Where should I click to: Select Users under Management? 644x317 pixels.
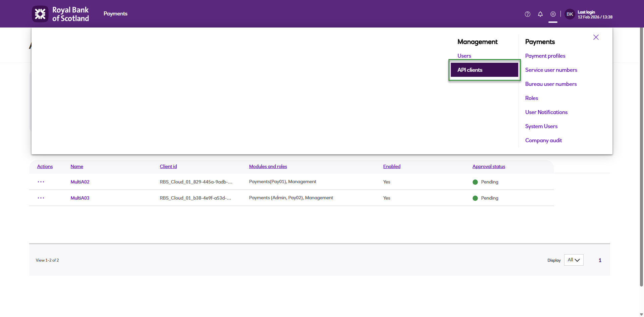(464, 56)
